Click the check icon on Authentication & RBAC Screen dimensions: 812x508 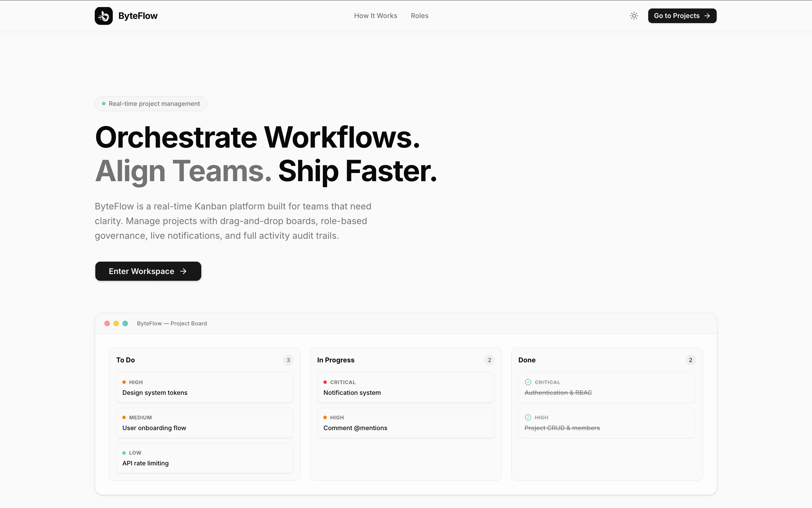tap(528, 382)
